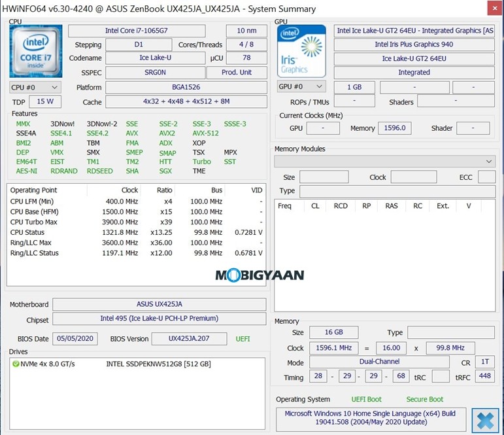This screenshot has width=504, height=435.
Task: Click the Freq column header in memory table
Action: pos(290,206)
